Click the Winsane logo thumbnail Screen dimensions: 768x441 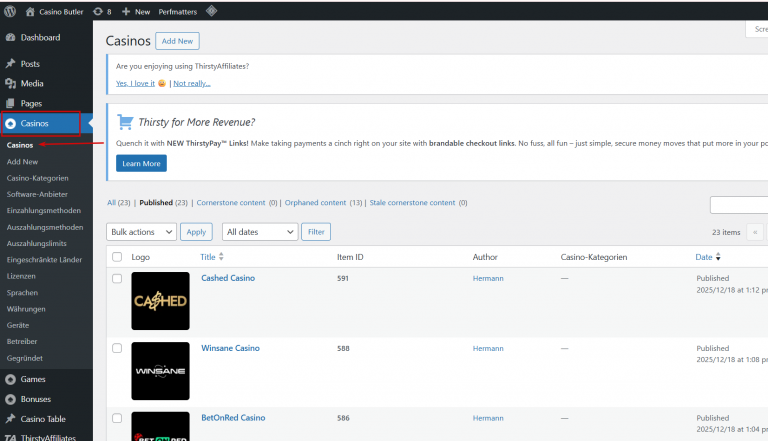160,371
